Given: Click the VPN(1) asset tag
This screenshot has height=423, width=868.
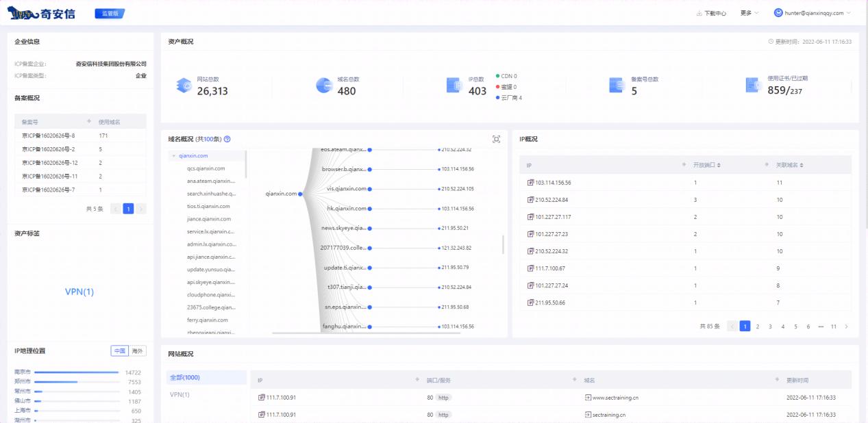Looking at the screenshot, I should tap(79, 292).
